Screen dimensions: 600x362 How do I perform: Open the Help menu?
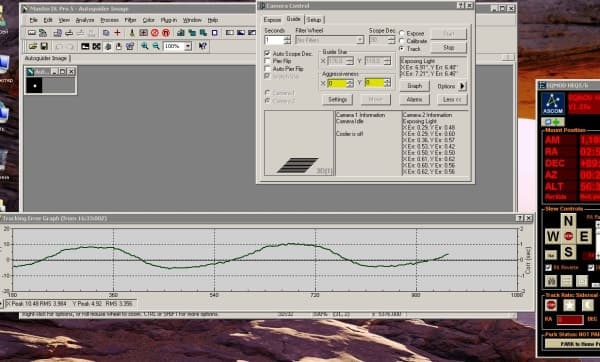213,20
